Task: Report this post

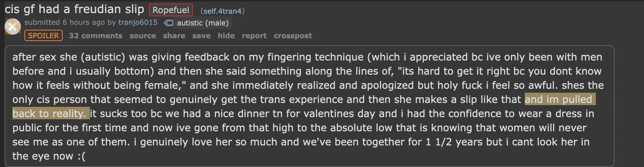Action: [254, 36]
